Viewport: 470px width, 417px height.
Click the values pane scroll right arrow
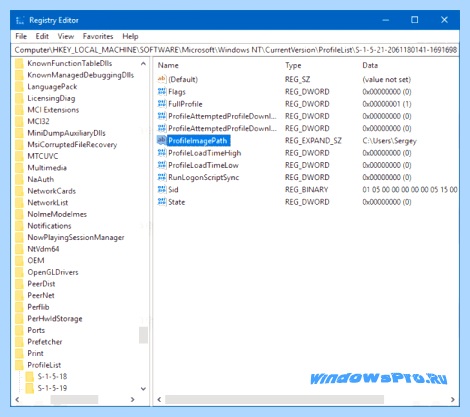(x=452, y=399)
